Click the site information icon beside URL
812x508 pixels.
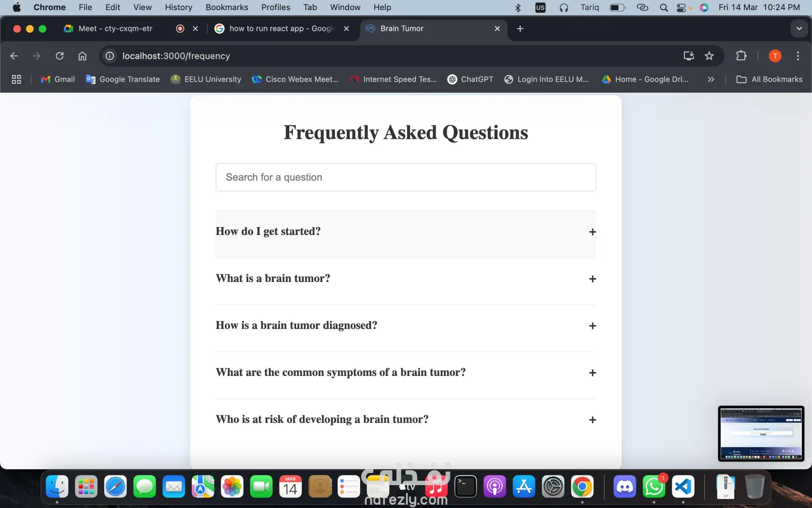110,56
